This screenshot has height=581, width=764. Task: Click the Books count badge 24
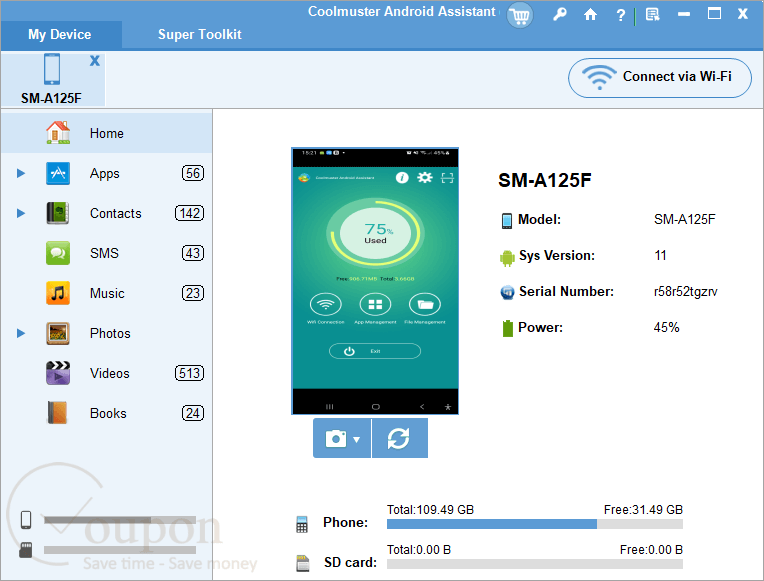pyautogui.click(x=193, y=413)
